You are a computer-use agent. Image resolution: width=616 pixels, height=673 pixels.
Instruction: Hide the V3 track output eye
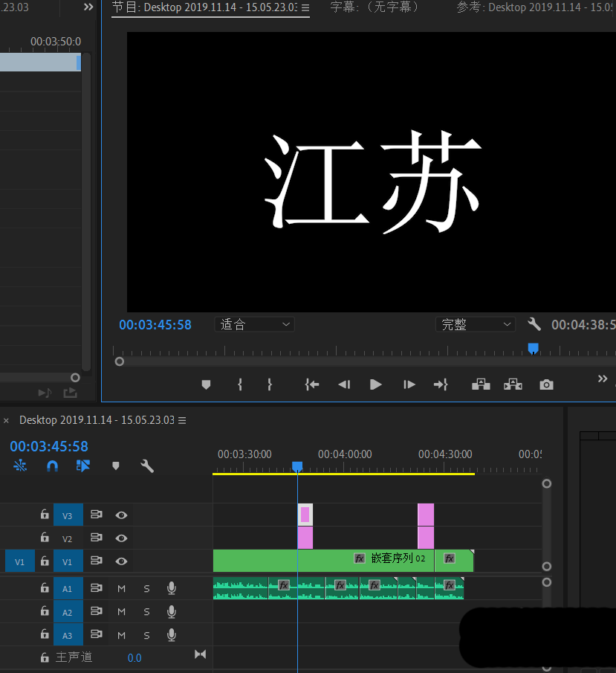coord(121,515)
